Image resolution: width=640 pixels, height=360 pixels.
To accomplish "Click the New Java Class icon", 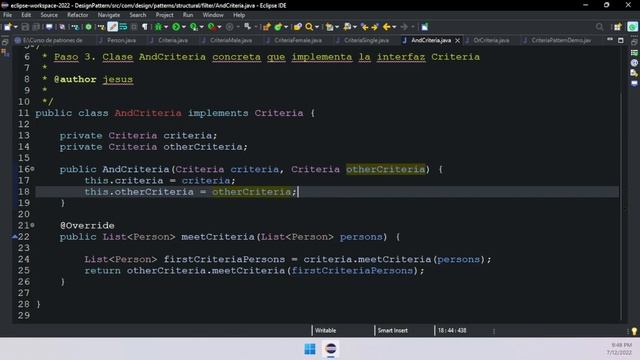I will point(278,27).
